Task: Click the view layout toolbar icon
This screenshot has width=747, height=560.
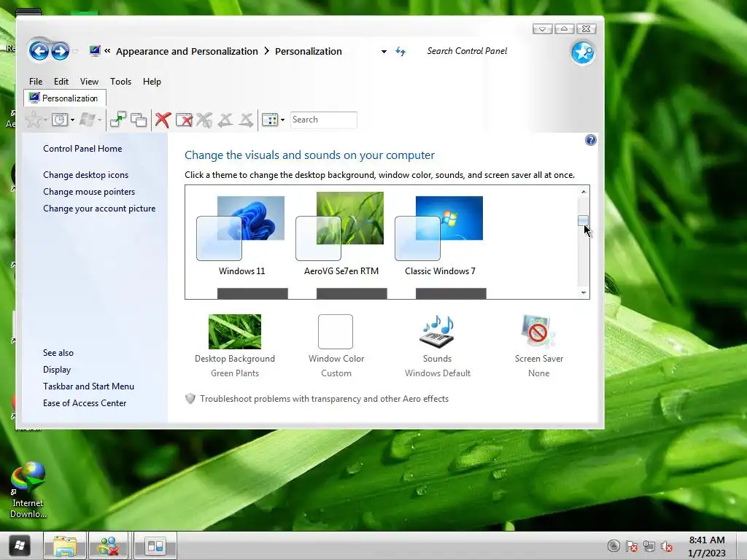Action: coord(270,120)
